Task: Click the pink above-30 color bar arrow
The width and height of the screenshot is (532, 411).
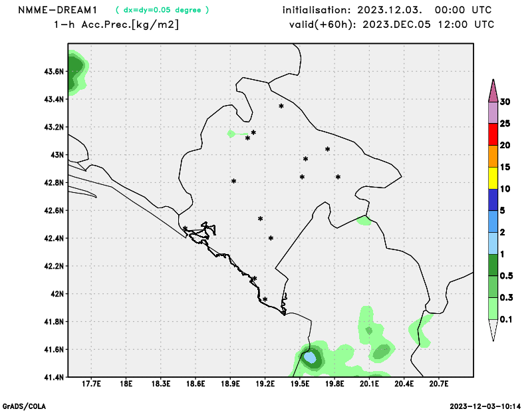Action: click(x=493, y=90)
